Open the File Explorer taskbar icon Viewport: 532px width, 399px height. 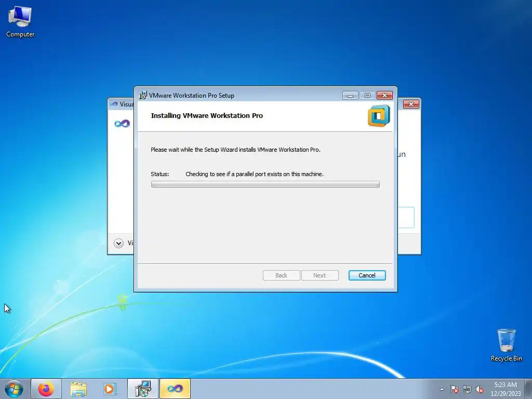[78, 389]
